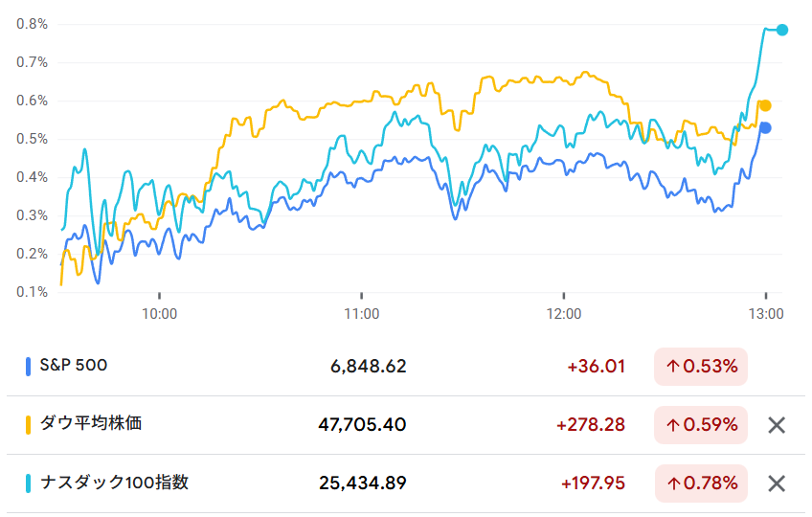812x517 pixels.
Task: Remove ダウ平均株価 from the comparison
Action: pos(777,425)
